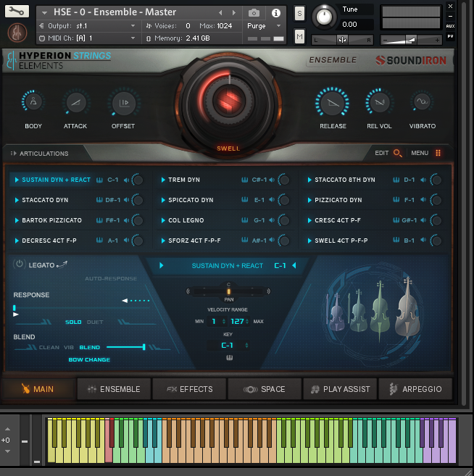Expand the Articulations panel arrow
474x476 pixels.
point(12,154)
